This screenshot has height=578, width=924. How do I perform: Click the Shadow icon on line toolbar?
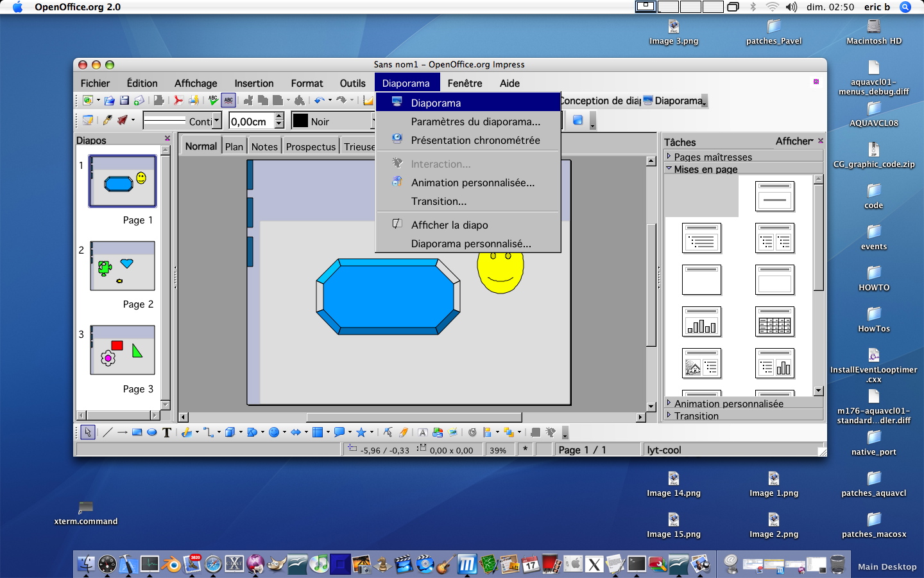pyautogui.click(x=577, y=120)
